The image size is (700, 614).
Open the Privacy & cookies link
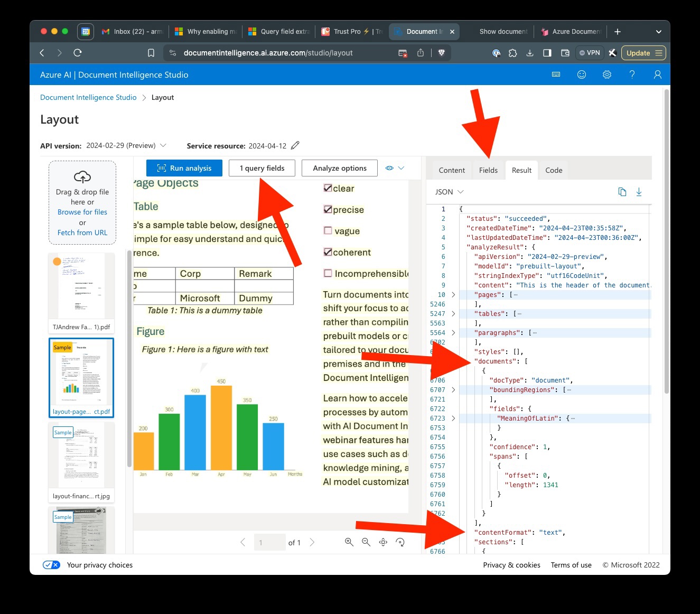pyautogui.click(x=511, y=565)
